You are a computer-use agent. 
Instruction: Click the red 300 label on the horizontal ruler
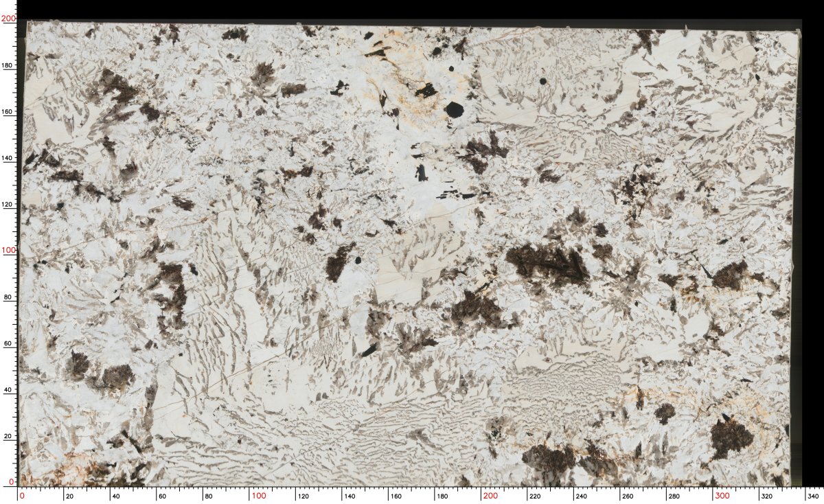click(x=722, y=496)
